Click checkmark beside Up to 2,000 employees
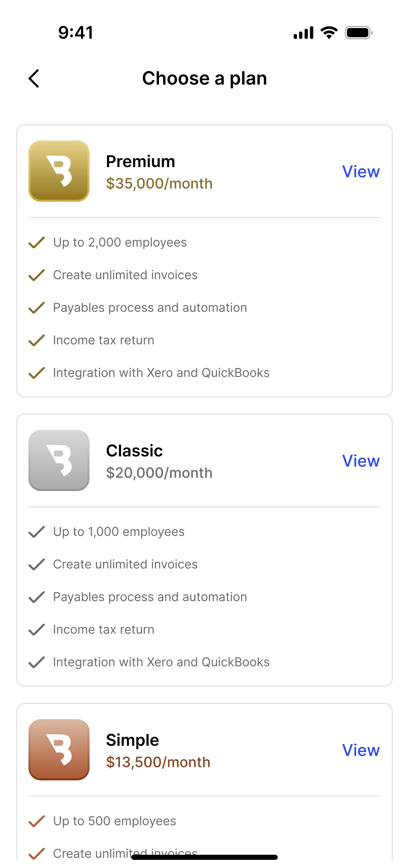The width and height of the screenshot is (409, 868). [x=37, y=242]
